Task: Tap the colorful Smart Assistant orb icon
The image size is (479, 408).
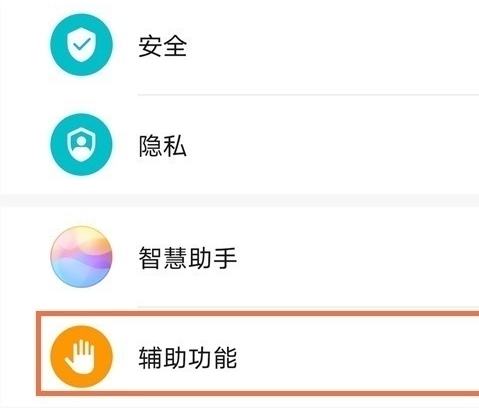Action: tap(81, 257)
